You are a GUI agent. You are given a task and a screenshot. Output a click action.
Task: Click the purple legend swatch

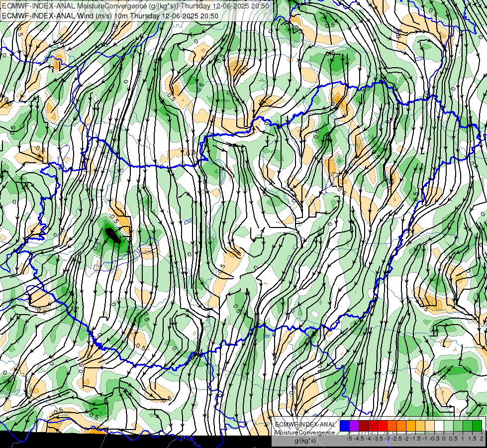tap(354, 426)
